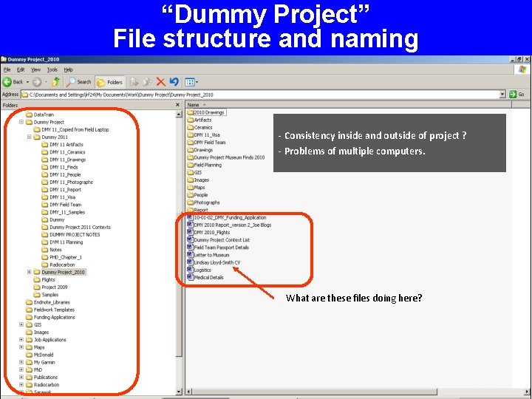Select Field Planning folder icon in file list
Screen dimensions: 532x399
coord(191,165)
